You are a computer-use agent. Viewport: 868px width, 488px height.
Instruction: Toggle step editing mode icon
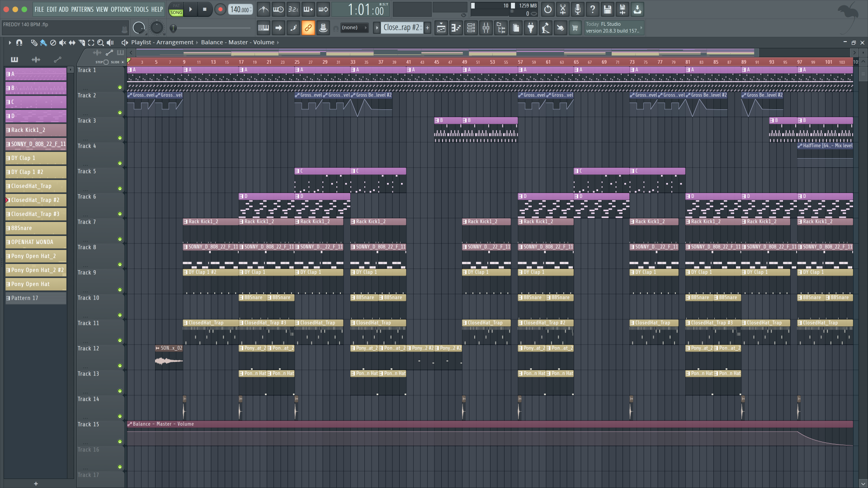(293, 28)
